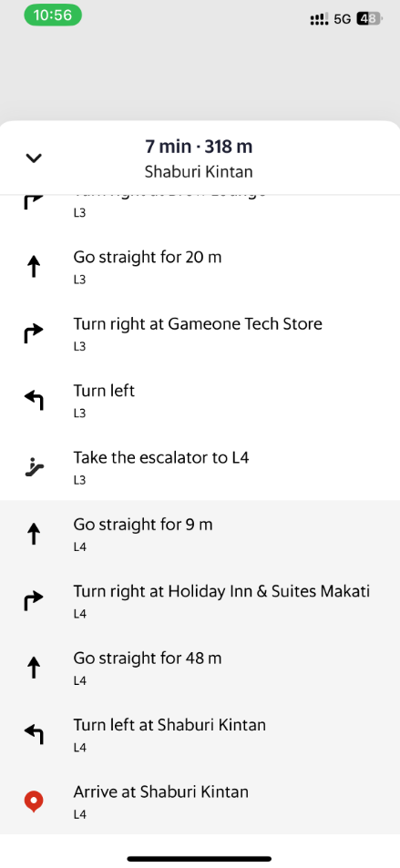The height and width of the screenshot is (868, 400).
Task: Collapse the directions sheet with the chevron
Action: 34,158
